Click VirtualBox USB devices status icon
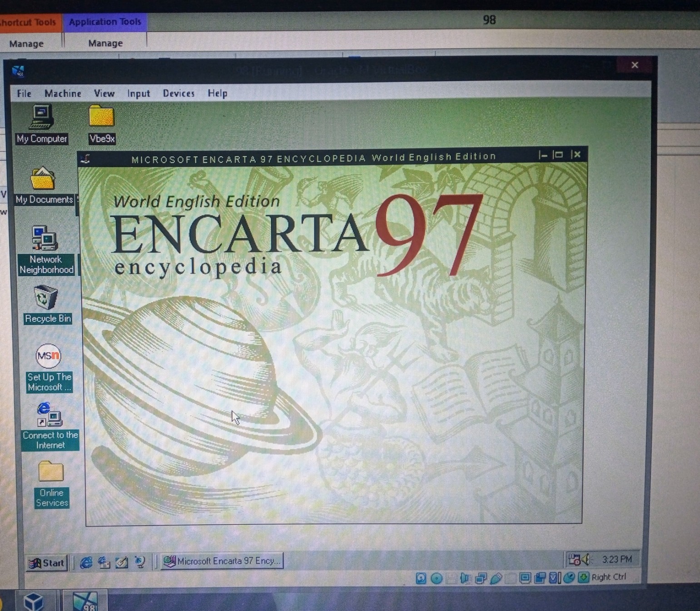The width and height of the screenshot is (700, 611). [x=496, y=578]
